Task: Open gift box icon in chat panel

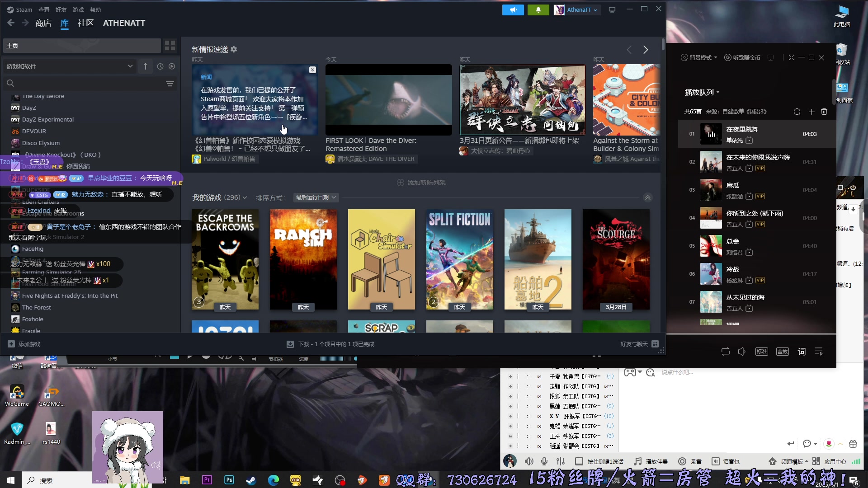Action: 853,444
